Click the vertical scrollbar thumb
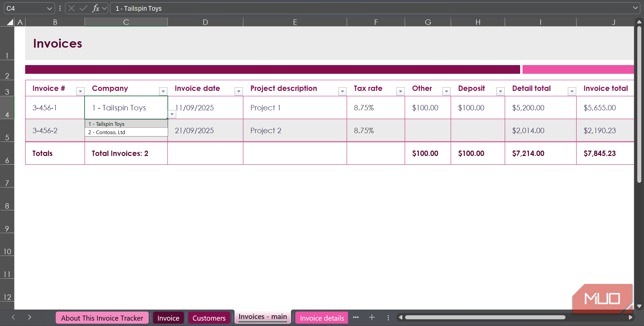Screen dimensions: 644x326 click(639, 105)
